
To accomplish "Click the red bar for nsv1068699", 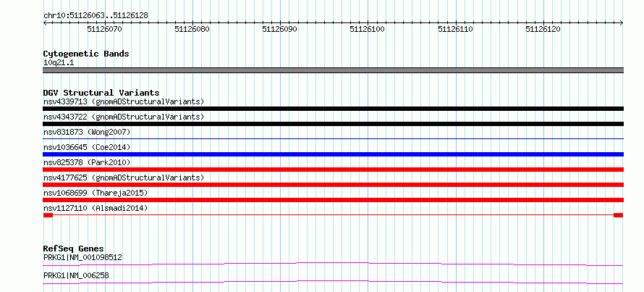I will [x=333, y=200].
